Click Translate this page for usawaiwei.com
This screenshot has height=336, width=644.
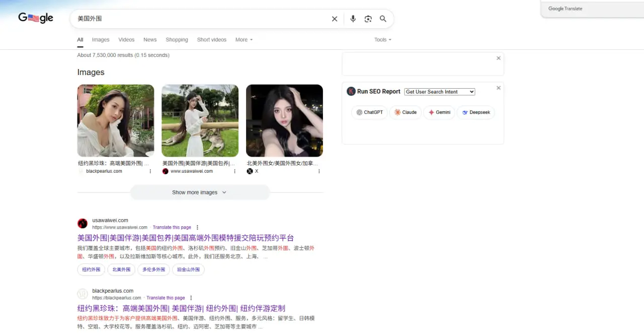click(x=172, y=227)
